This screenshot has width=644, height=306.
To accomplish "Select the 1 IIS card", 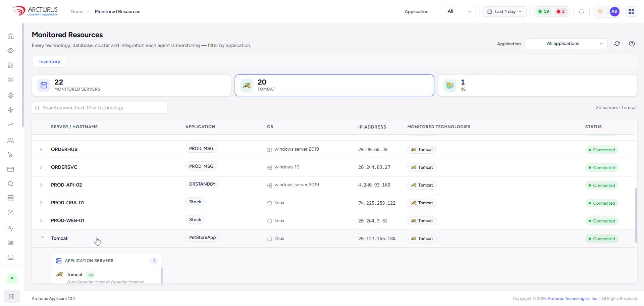I will pyautogui.click(x=537, y=85).
